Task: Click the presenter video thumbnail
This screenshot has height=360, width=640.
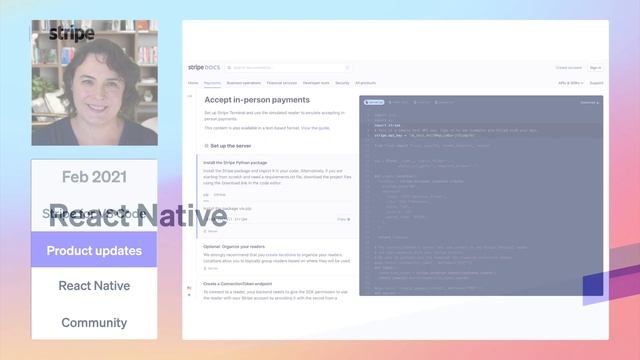Action: 95,82
